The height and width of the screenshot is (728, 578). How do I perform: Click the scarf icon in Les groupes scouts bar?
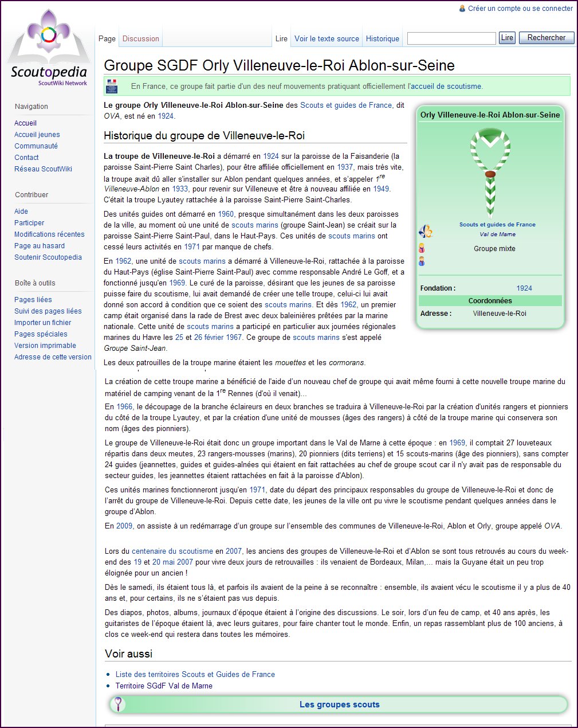coord(118,704)
